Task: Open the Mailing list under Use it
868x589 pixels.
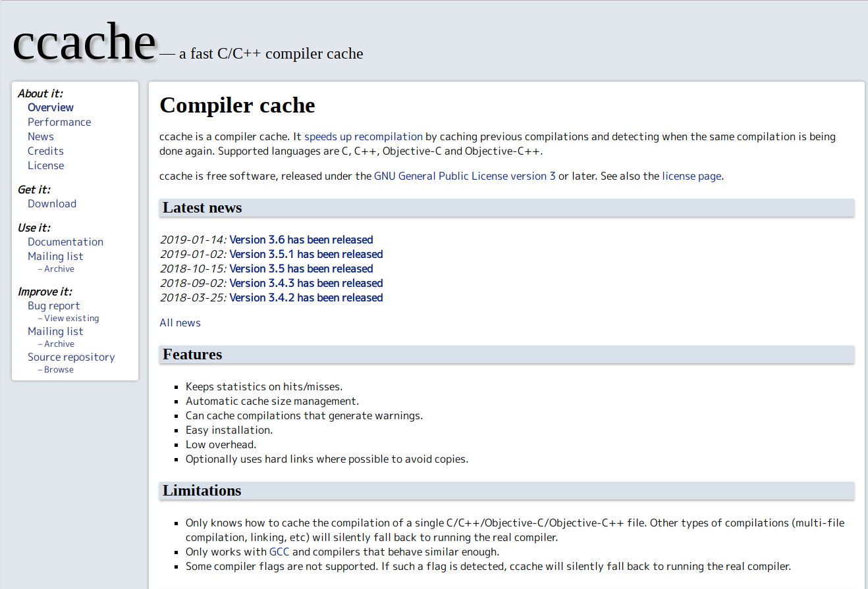Action: [55, 256]
